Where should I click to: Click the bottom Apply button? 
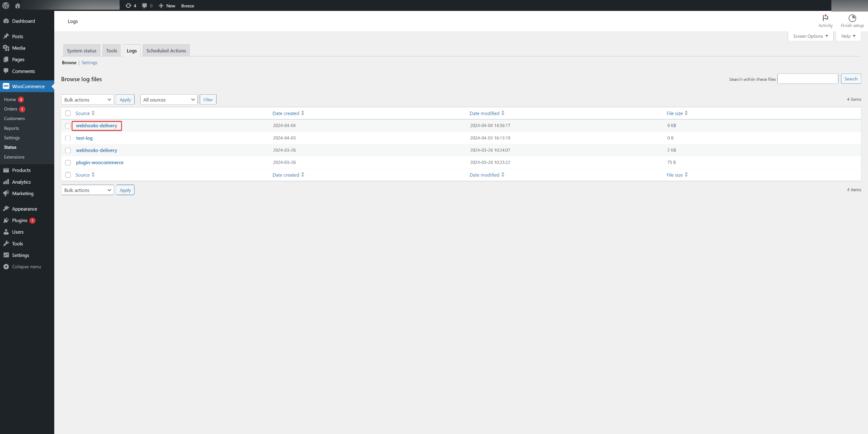tap(125, 190)
